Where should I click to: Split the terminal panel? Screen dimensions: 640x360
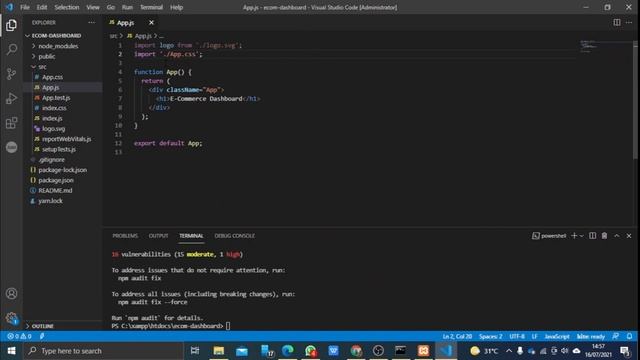(592, 236)
